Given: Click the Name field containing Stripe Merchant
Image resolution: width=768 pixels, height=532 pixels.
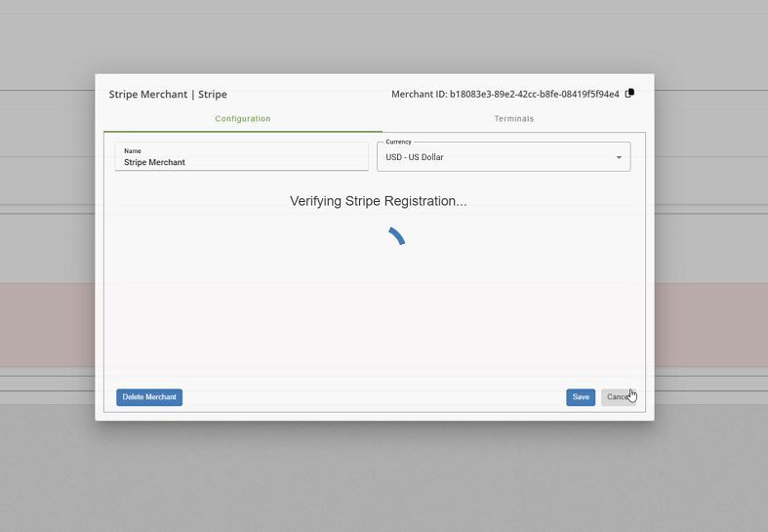Looking at the screenshot, I should (x=241, y=162).
